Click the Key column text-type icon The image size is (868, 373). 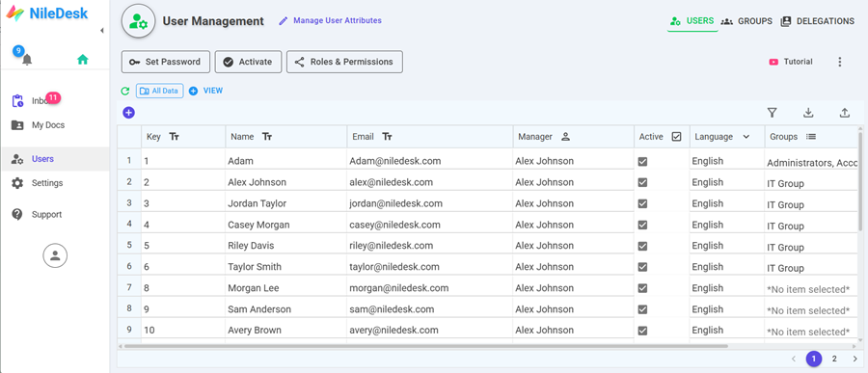(174, 137)
